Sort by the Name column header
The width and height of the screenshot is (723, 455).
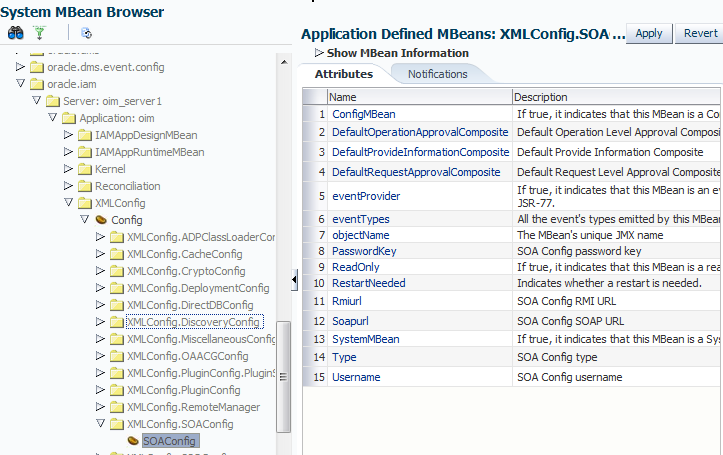(420, 97)
